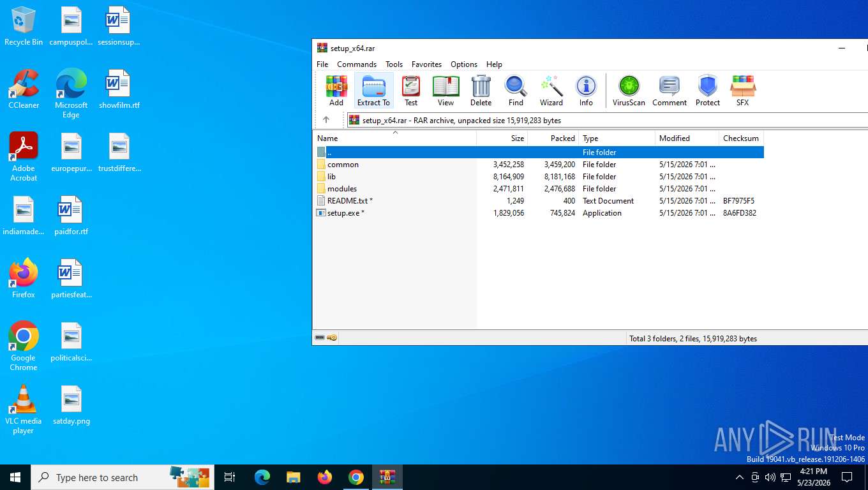Open the Commands menu

(x=357, y=64)
